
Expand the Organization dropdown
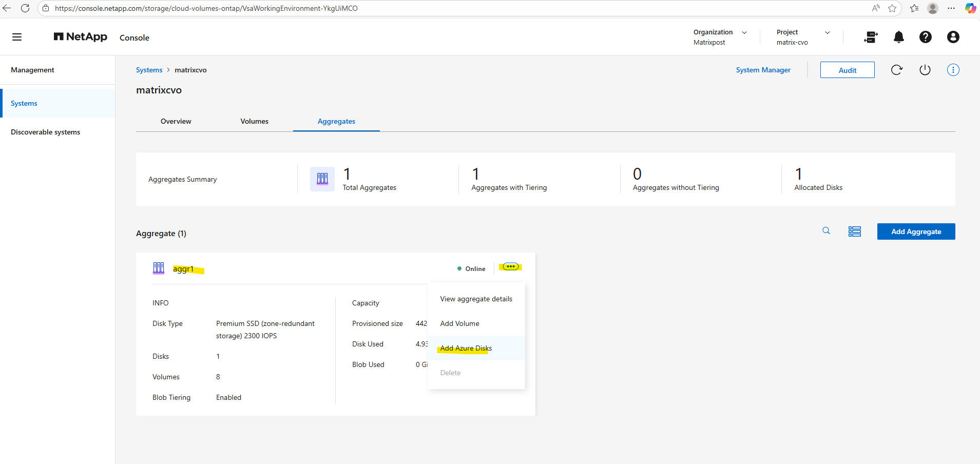[744, 32]
